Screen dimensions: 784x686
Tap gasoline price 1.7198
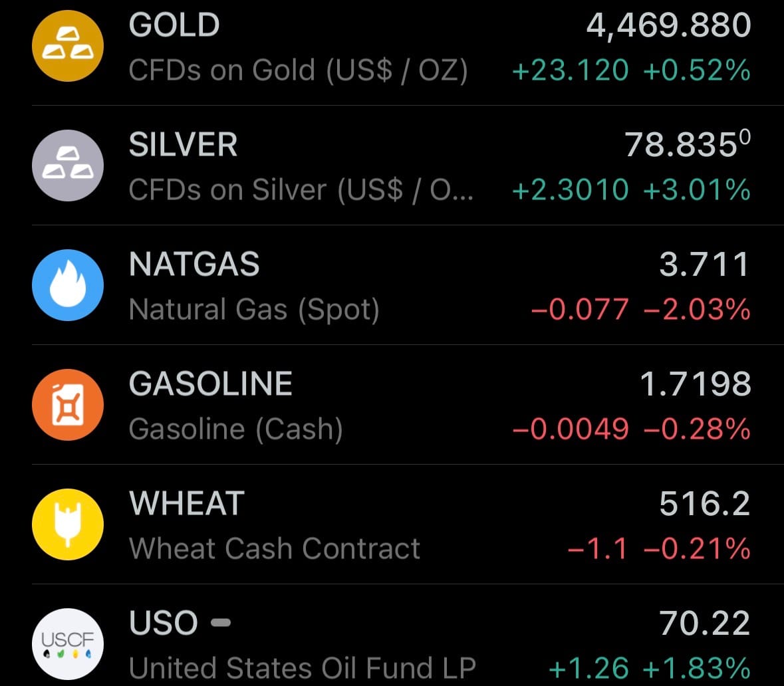[x=695, y=384]
